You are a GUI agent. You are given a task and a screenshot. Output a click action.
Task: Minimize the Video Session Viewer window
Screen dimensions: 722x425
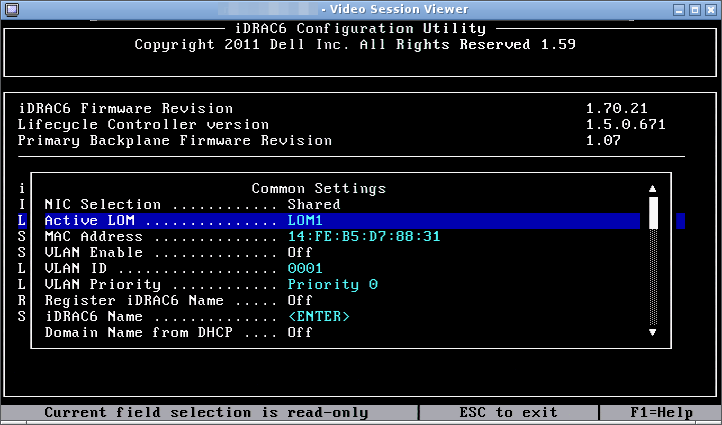click(679, 10)
